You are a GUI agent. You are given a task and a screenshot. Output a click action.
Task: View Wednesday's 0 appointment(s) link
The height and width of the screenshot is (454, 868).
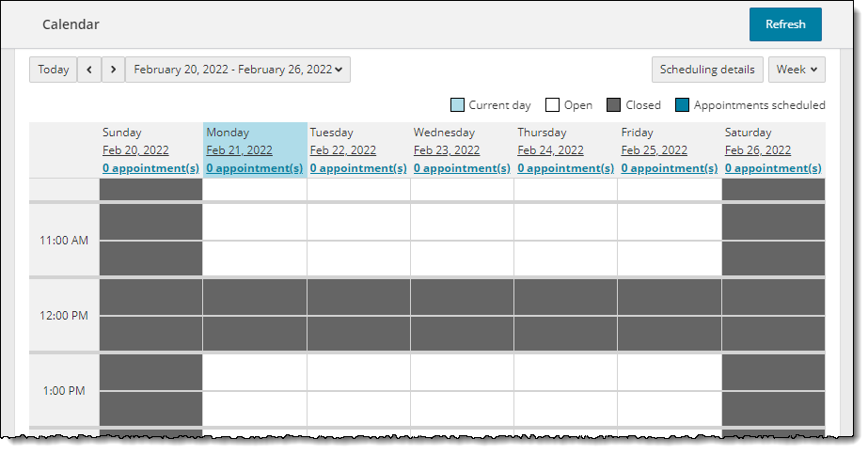click(x=462, y=168)
